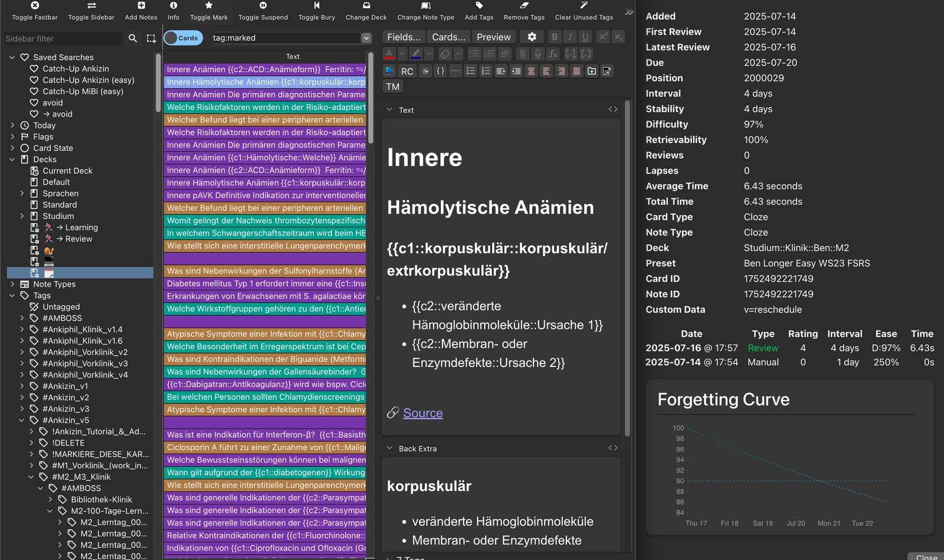Expand the Studium deck
The height and width of the screenshot is (560, 944).
[22, 216]
